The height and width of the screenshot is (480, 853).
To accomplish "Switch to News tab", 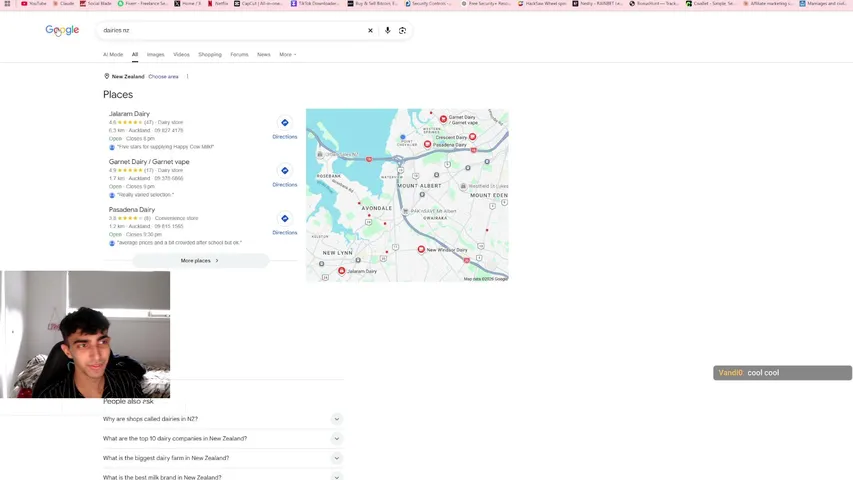I will tap(264, 54).
